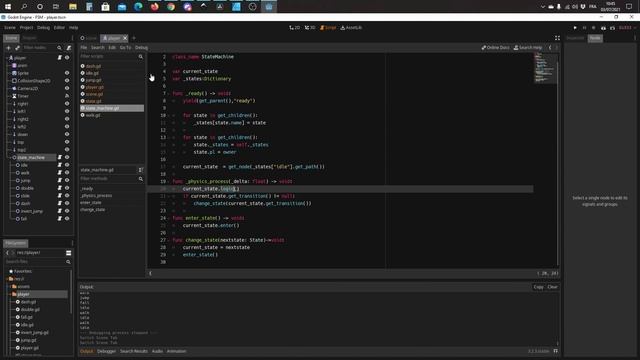
Task: Jump to _physics_process method
Action: [96, 196]
